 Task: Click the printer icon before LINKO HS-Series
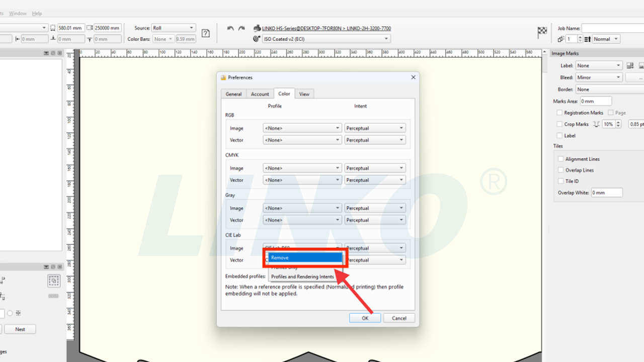pyautogui.click(x=257, y=28)
